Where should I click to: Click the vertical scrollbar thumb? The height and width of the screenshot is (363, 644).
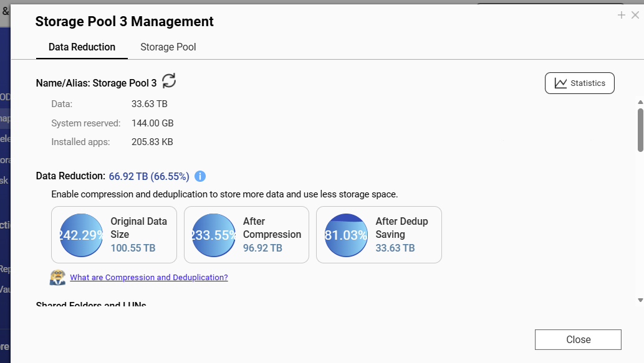tap(640, 130)
